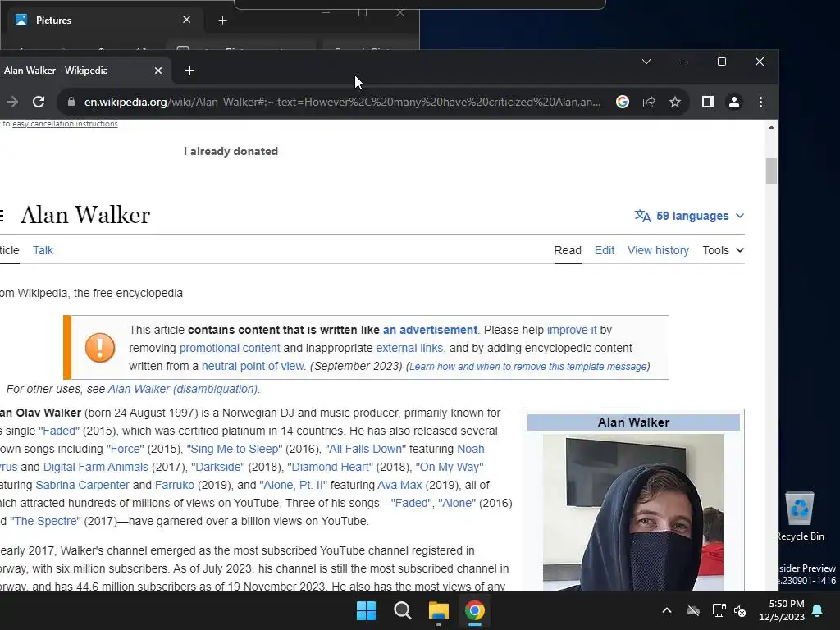Open the network tray icon

(x=719, y=610)
